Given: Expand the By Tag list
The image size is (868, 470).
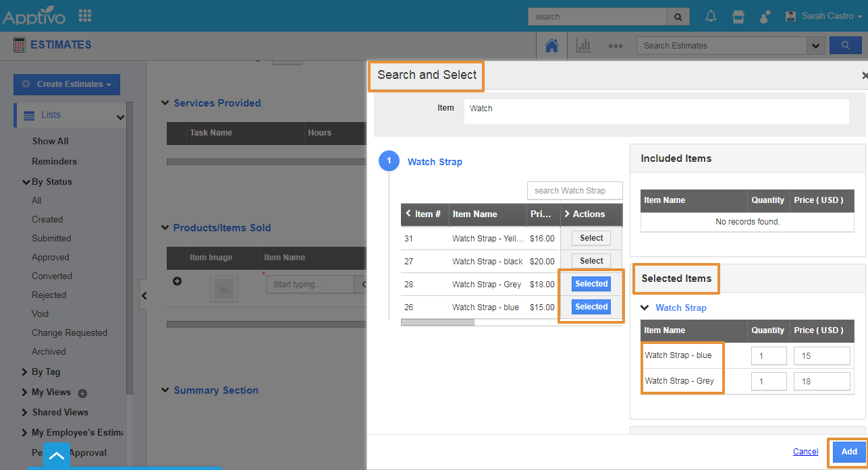Looking at the screenshot, I should tap(25, 372).
